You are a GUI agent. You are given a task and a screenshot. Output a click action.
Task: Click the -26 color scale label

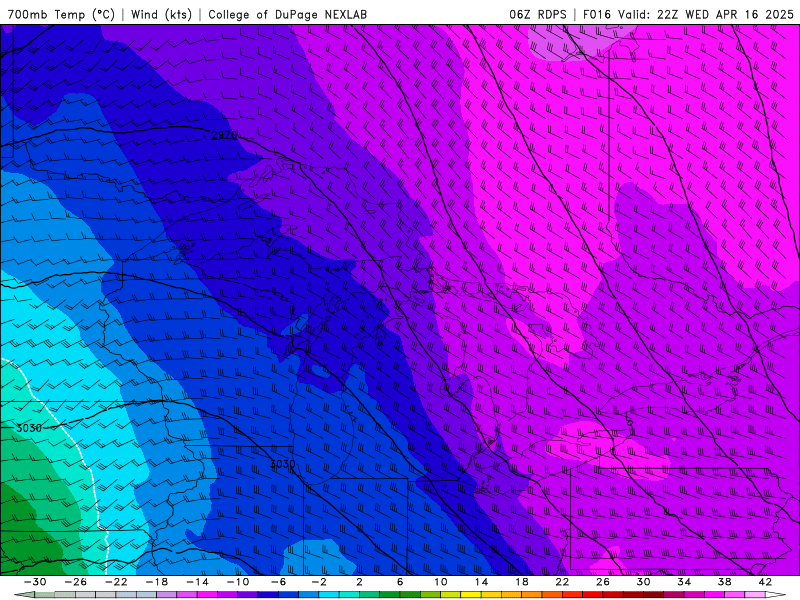pos(76,582)
